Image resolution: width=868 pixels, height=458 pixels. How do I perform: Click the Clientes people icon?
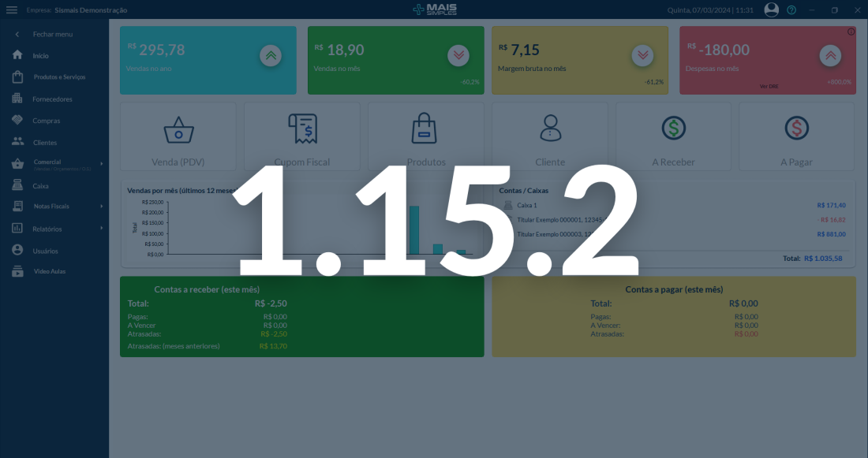(17, 142)
